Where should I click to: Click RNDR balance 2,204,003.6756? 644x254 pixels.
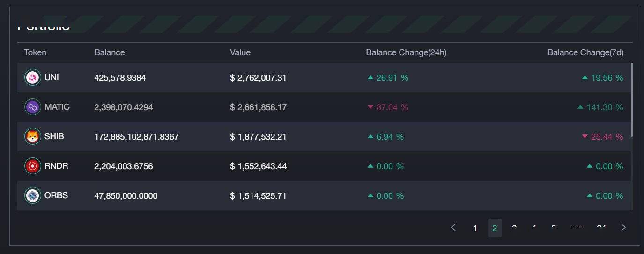click(x=124, y=166)
